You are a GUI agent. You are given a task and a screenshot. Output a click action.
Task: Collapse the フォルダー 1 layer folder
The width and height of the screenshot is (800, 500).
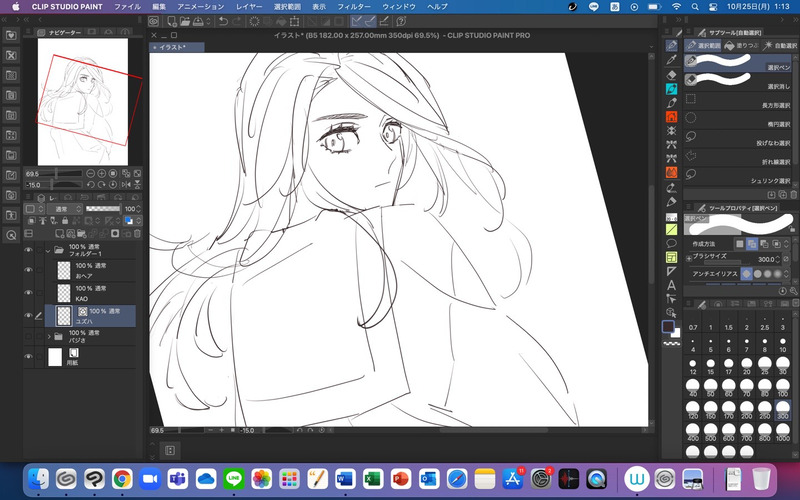[x=48, y=250]
